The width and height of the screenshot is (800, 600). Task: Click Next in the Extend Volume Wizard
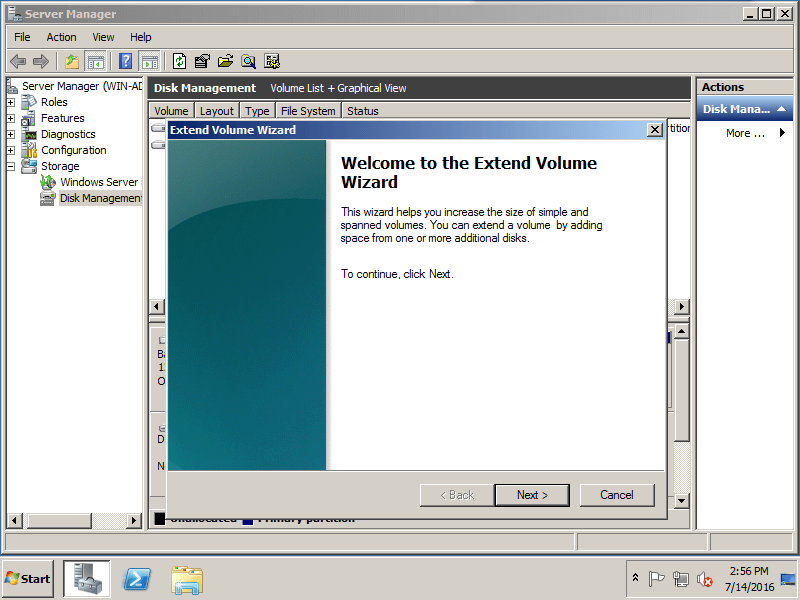click(x=532, y=495)
